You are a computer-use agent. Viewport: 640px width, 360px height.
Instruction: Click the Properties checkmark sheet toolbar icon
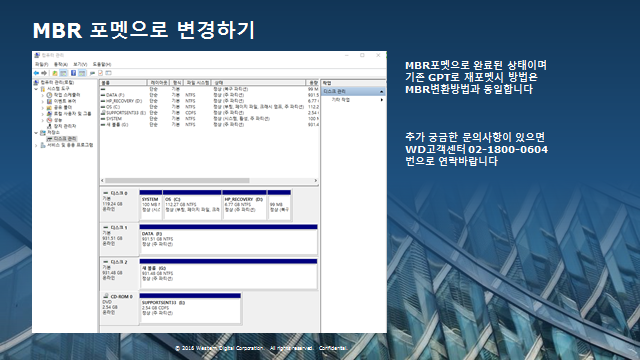click(x=100, y=73)
